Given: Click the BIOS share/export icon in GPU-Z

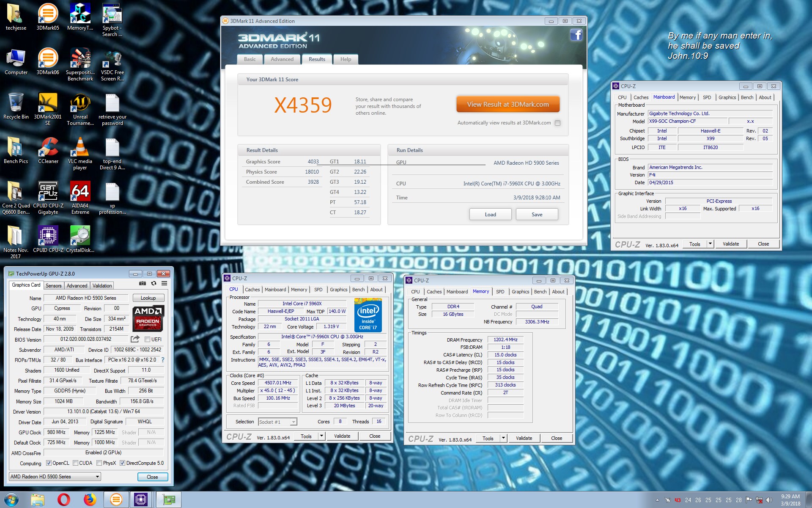Looking at the screenshot, I should tap(135, 339).
